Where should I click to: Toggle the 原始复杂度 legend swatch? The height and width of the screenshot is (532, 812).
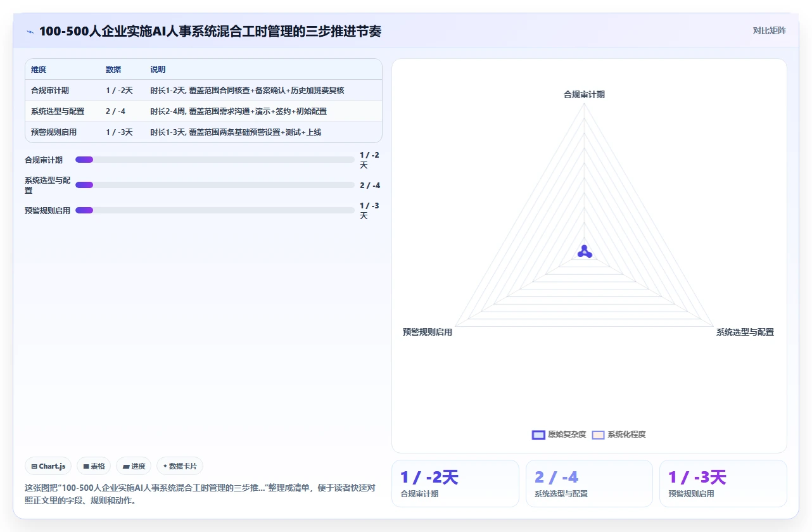[538, 434]
